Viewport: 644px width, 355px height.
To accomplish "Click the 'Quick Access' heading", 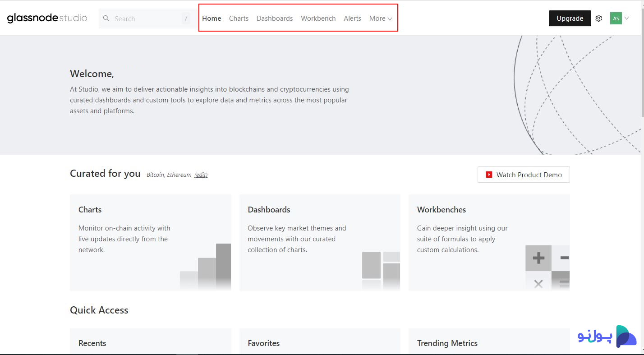I will pyautogui.click(x=99, y=310).
